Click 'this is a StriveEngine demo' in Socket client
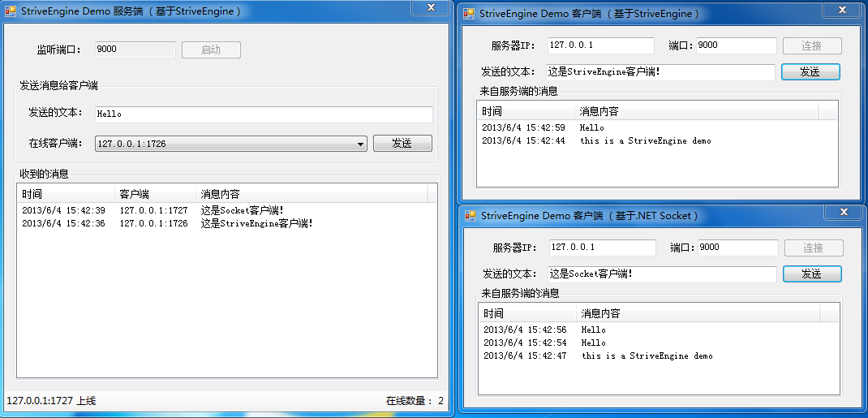Screen dimensions: 868x418 pyautogui.click(x=647, y=356)
